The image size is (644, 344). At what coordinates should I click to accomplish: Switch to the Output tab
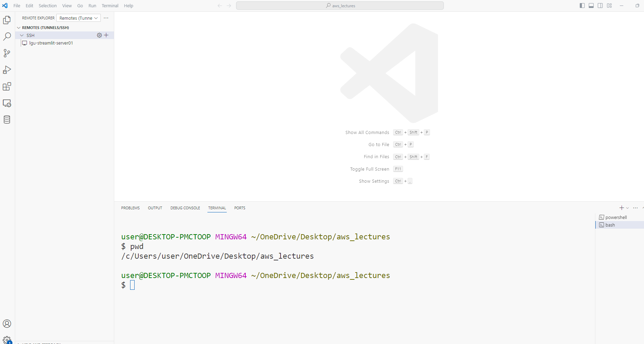(x=155, y=208)
